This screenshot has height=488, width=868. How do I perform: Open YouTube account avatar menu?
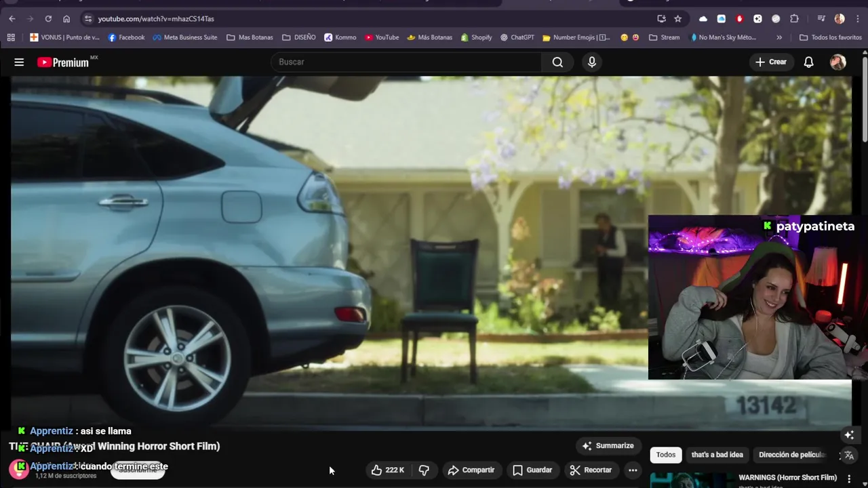click(838, 62)
